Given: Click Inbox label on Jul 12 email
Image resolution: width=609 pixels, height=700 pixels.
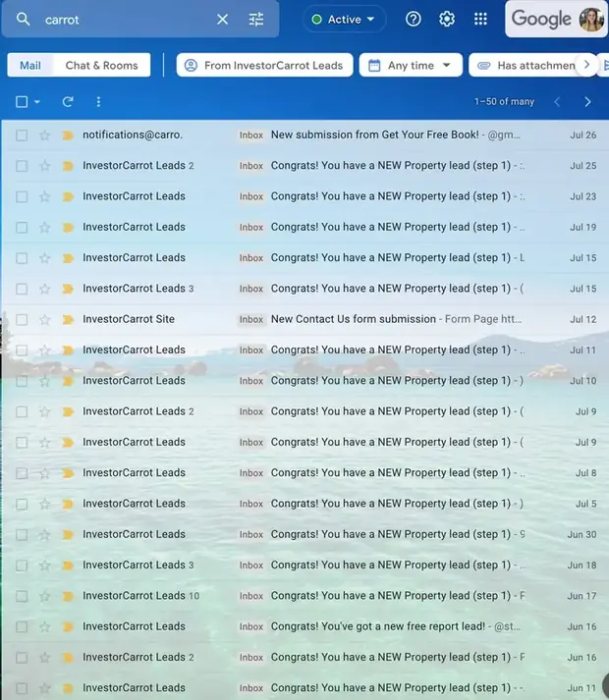Looking at the screenshot, I should coord(251,319).
